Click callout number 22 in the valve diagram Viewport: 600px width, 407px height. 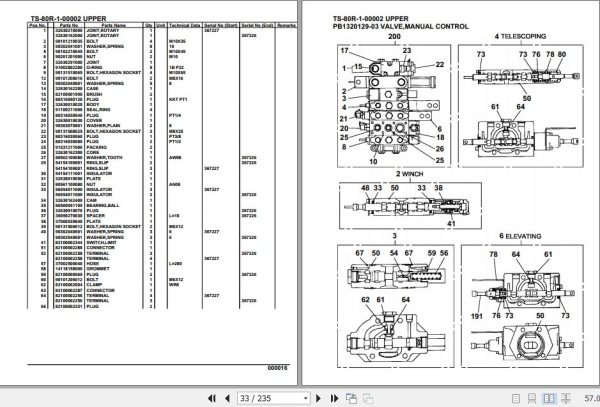(x=440, y=65)
